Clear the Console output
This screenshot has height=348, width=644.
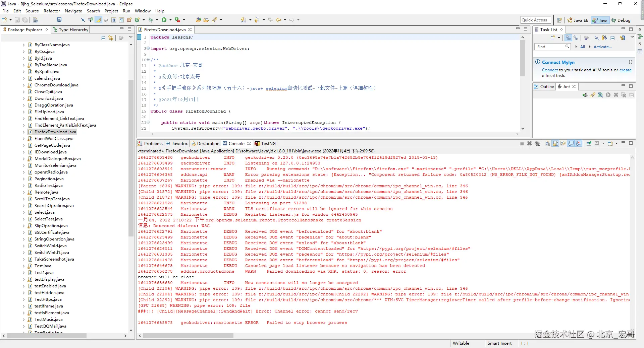(x=547, y=144)
